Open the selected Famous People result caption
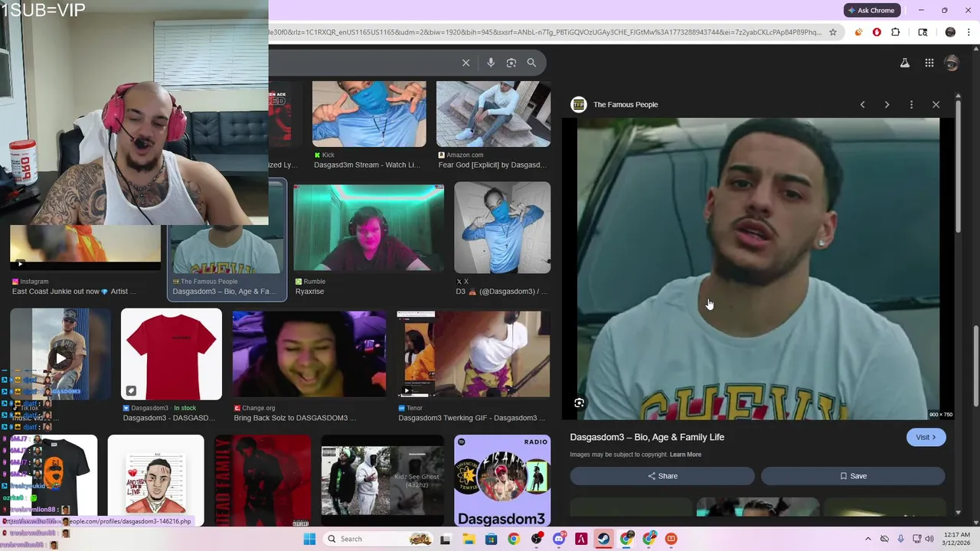Image resolution: width=980 pixels, height=551 pixels. [x=224, y=292]
